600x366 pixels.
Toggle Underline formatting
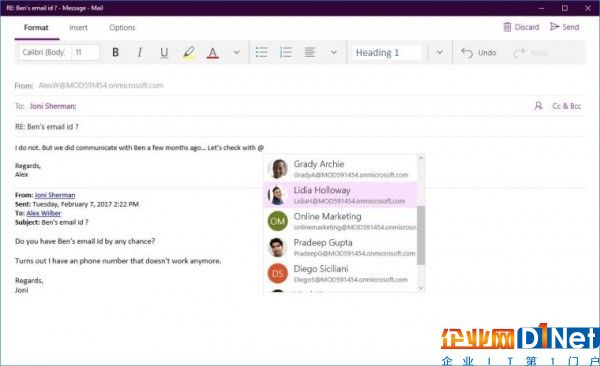pyautogui.click(x=164, y=52)
